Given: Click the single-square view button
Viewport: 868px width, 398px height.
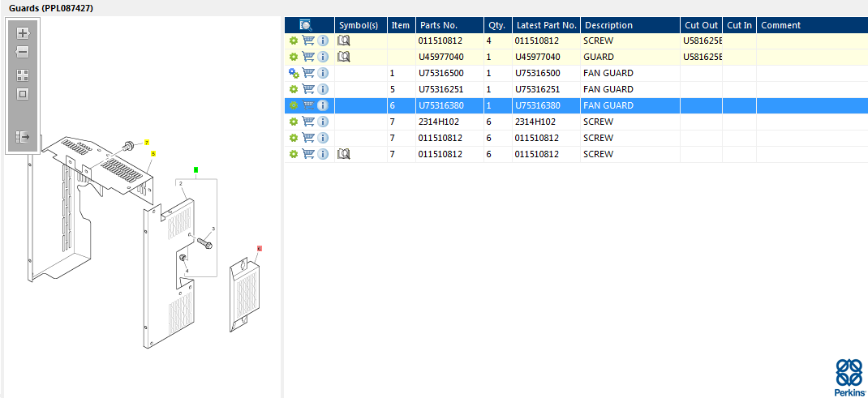Looking at the screenshot, I should coord(23,94).
